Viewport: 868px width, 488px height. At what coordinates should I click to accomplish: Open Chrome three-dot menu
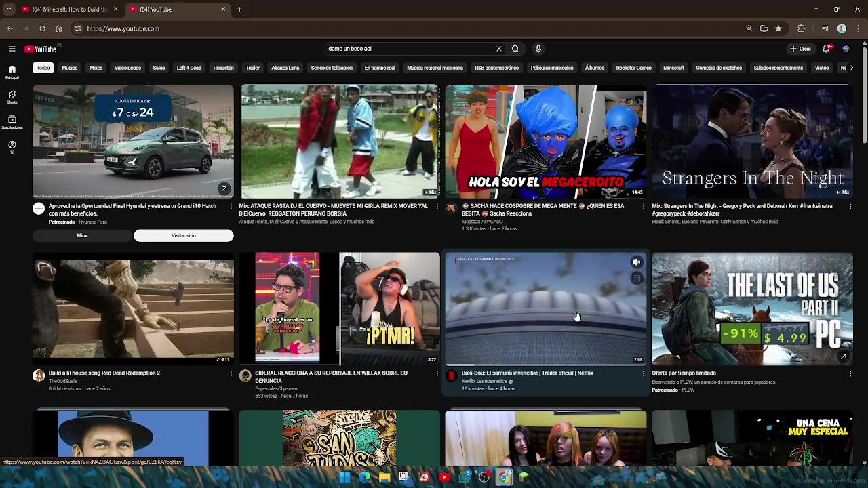point(859,28)
